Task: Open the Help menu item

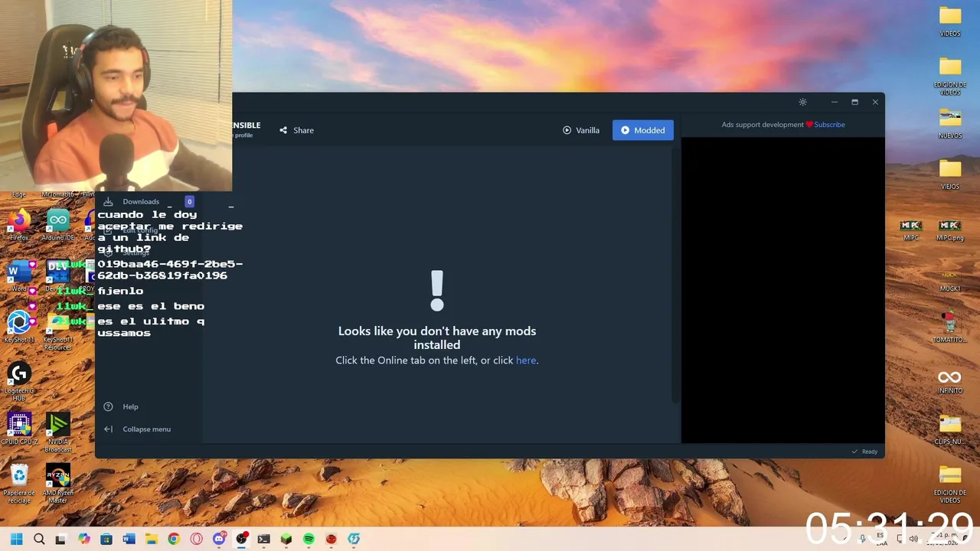Action: 130,407
